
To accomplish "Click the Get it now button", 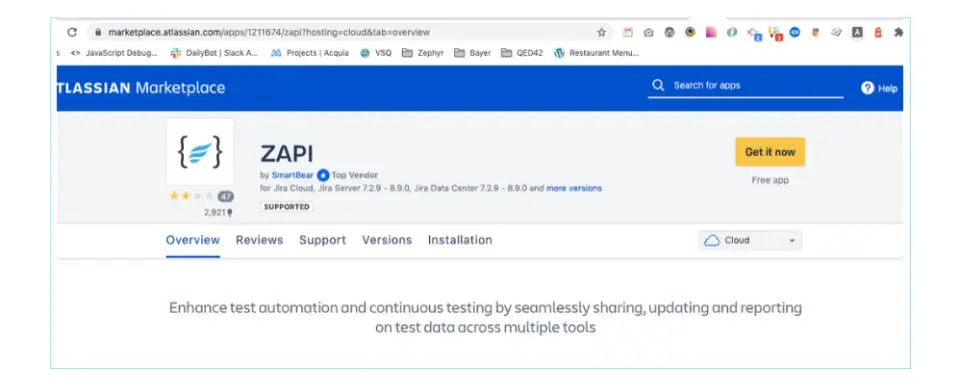I will coord(770,152).
